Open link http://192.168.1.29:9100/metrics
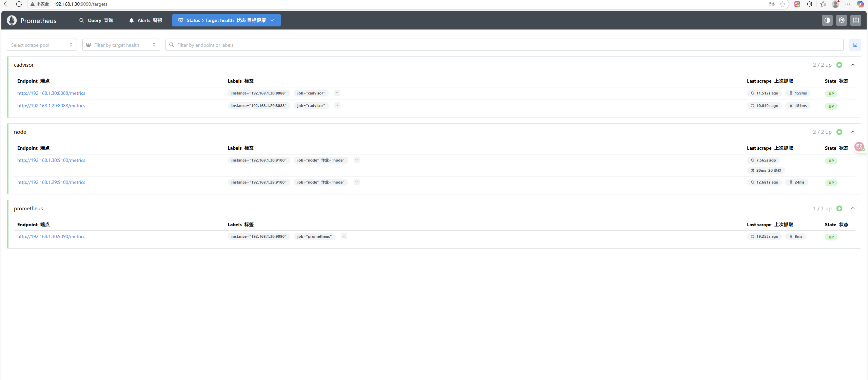The width and height of the screenshot is (868, 380). coord(51,182)
